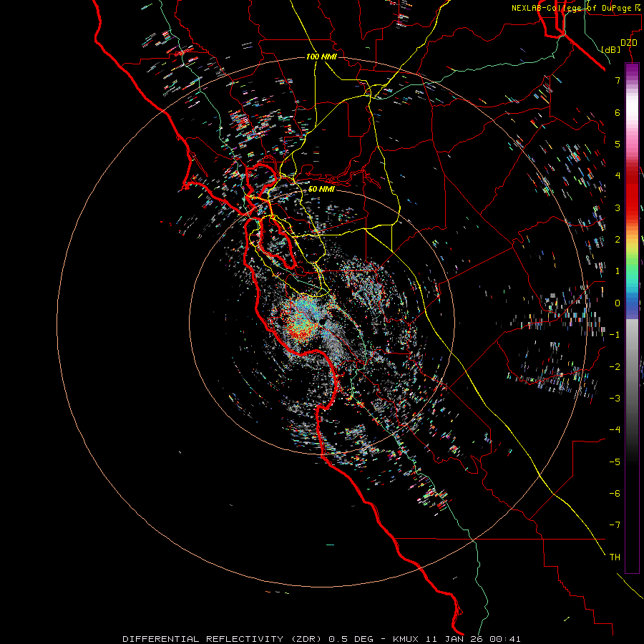Click the "DZD" product label above the scale
The height and width of the screenshot is (644, 644).
629,43
